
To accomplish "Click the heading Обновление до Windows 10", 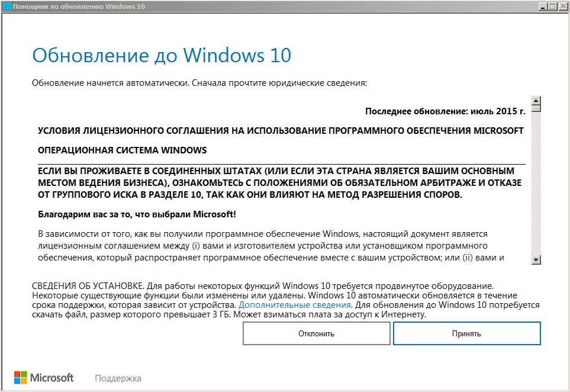I will click(162, 55).
